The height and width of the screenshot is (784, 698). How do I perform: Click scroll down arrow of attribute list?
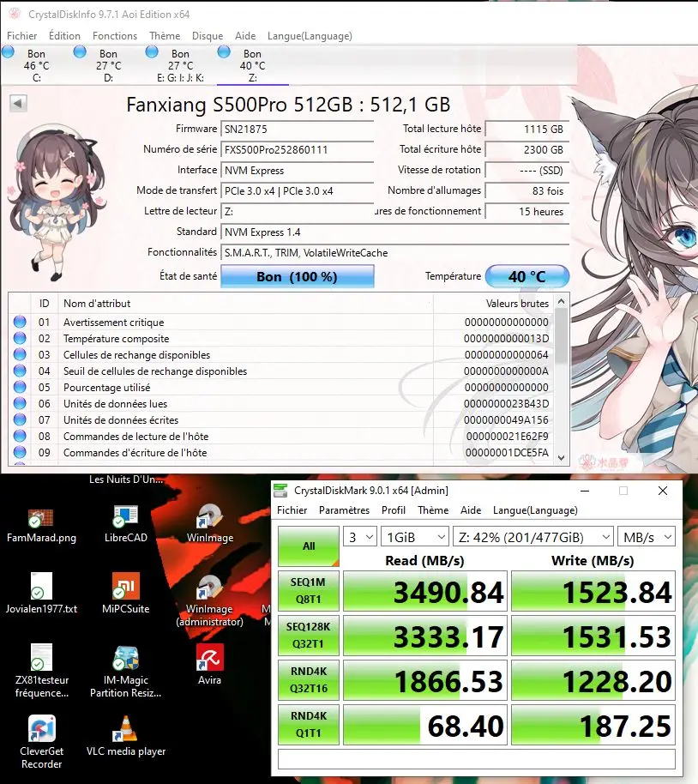tap(561, 457)
